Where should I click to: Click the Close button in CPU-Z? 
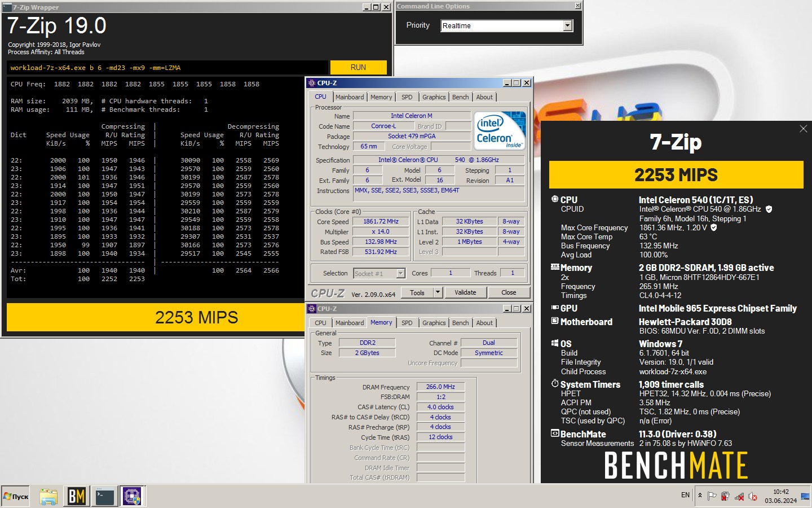(x=509, y=292)
